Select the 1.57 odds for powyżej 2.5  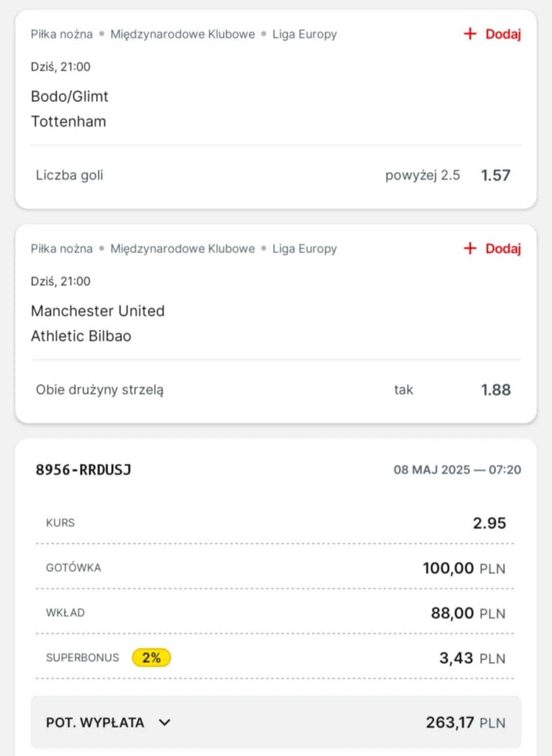click(495, 175)
